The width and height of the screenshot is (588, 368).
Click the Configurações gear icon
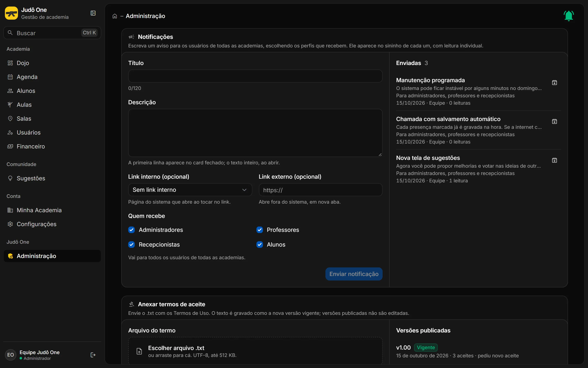coord(10,224)
